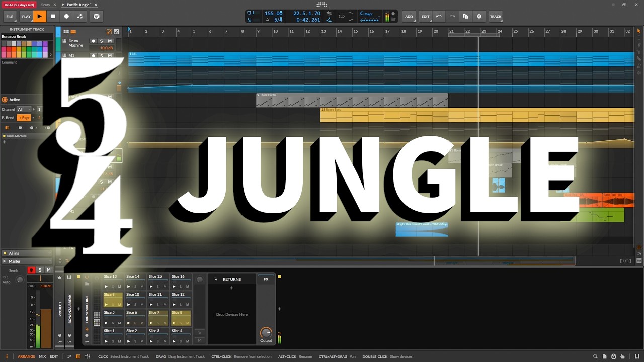644x362 pixels.
Task: Switch to the Scary project tab
Action: 46,5
